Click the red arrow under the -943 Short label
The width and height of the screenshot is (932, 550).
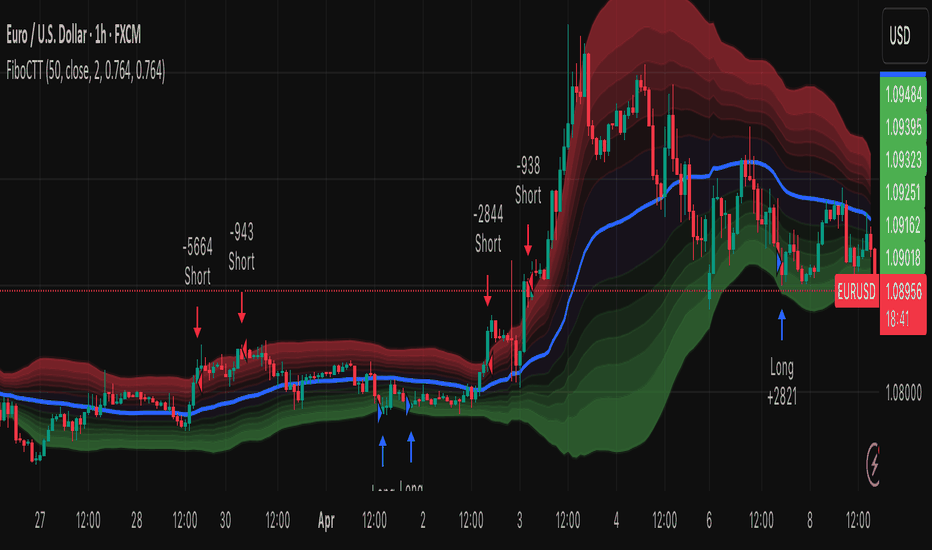pyautogui.click(x=241, y=308)
